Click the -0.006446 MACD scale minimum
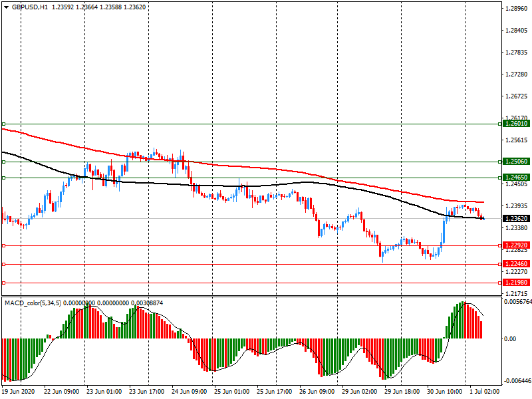 tap(518, 381)
